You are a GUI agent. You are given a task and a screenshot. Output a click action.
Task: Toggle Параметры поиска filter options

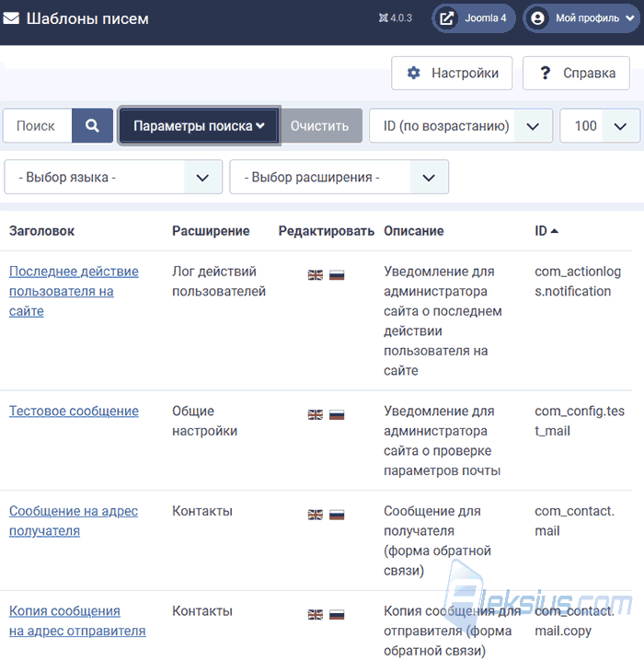[199, 125]
